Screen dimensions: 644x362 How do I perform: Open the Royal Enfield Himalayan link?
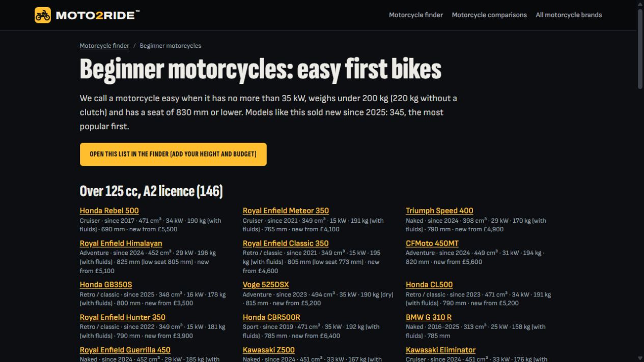[121, 244]
